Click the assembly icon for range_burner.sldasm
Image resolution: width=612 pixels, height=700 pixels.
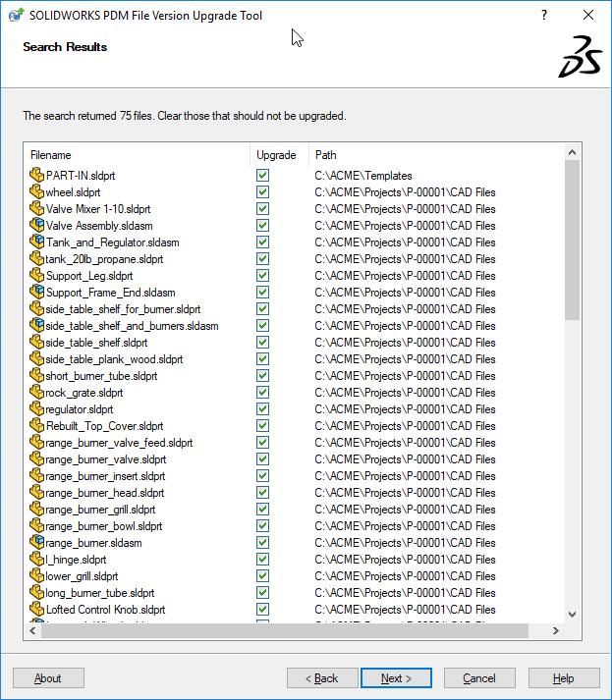click(x=36, y=542)
